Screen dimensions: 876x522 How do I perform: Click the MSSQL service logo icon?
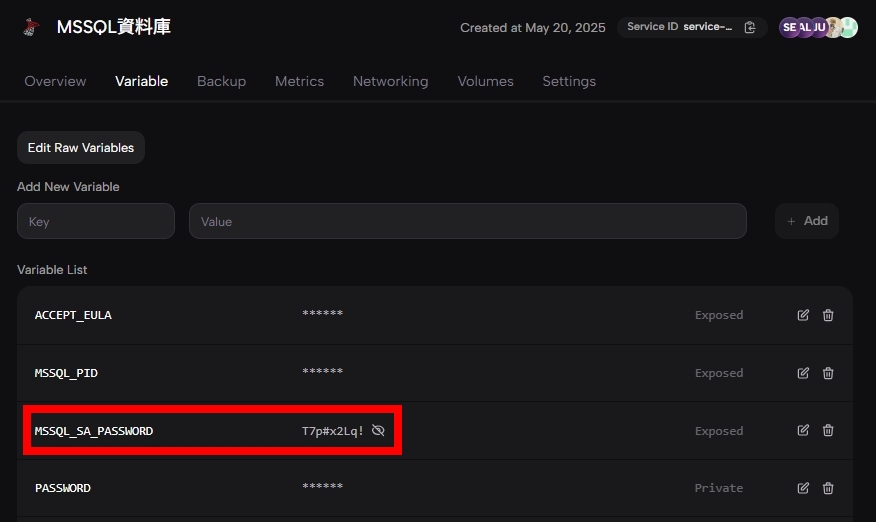(x=31, y=27)
